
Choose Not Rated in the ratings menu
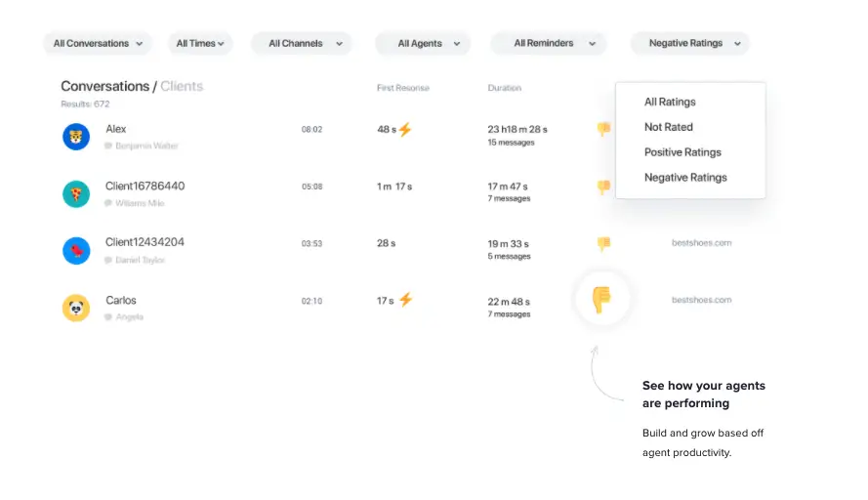[x=668, y=127]
